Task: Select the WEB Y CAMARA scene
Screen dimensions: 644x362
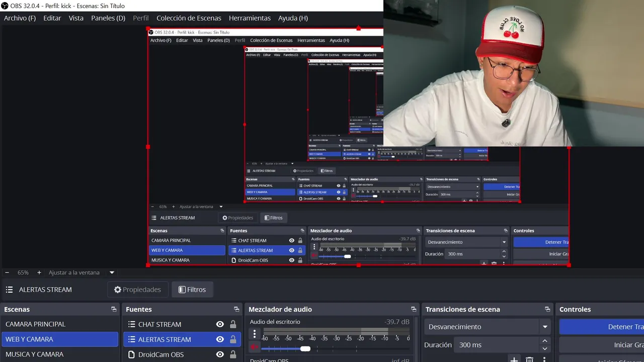Action: (59, 339)
